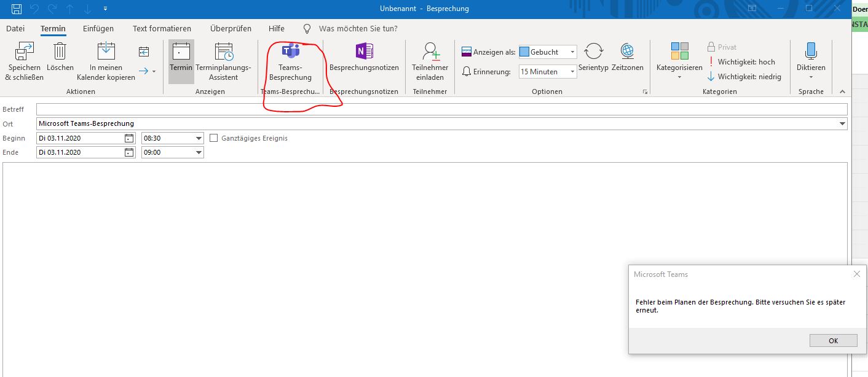This screenshot has height=377, width=868.
Task: Select the Termin view button
Action: click(x=181, y=61)
